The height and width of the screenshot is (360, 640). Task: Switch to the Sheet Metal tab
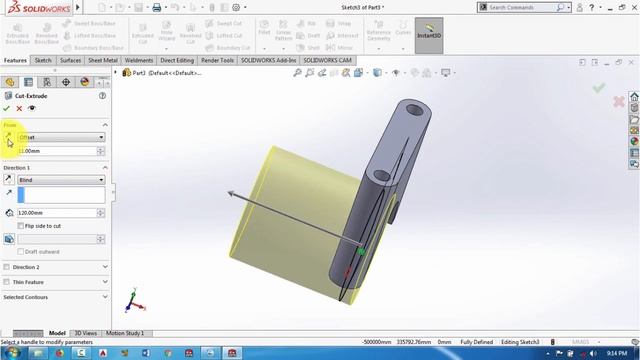pyautogui.click(x=103, y=60)
